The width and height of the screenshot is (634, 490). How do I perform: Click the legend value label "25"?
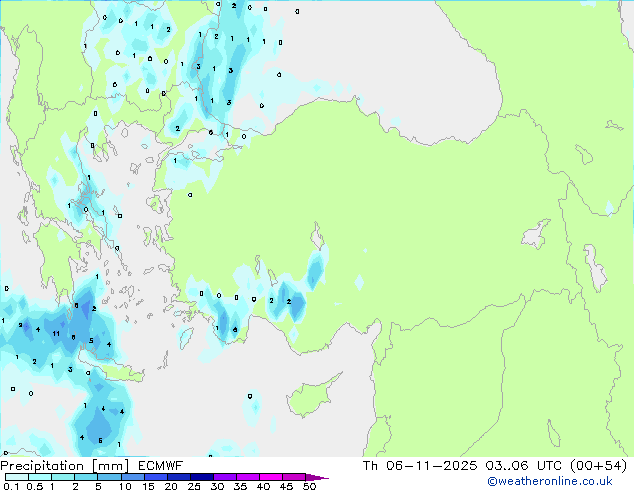coord(194,486)
